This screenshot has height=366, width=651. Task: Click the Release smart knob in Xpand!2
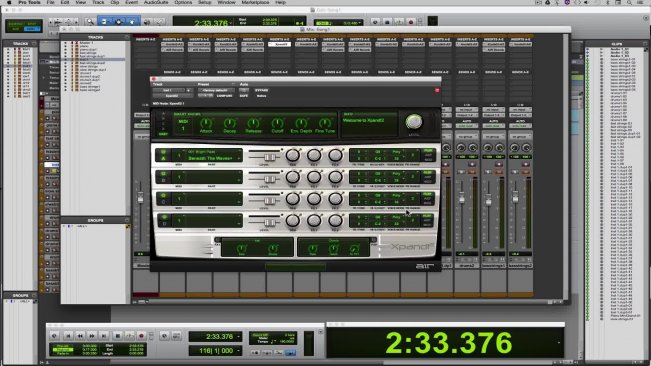(253, 123)
